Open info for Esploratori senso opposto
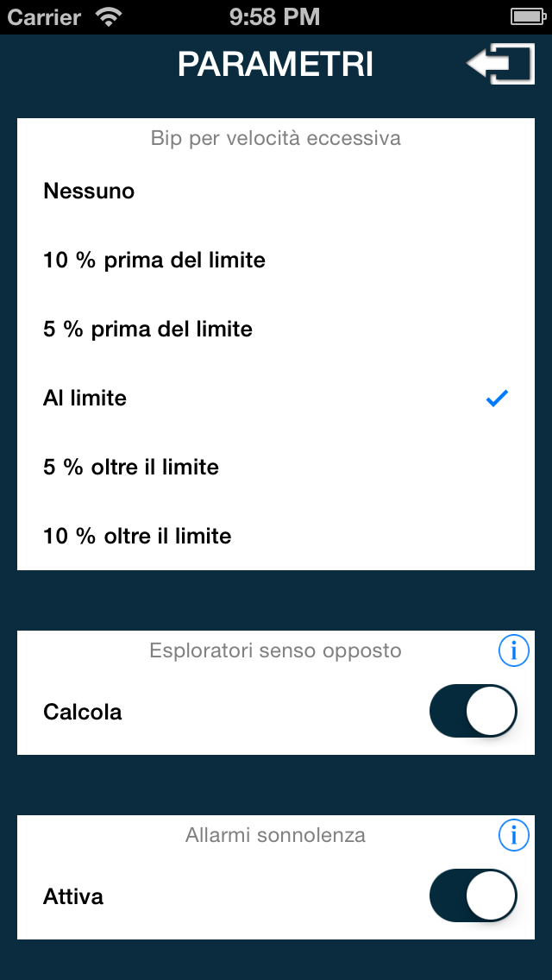552x980 pixels. point(514,651)
